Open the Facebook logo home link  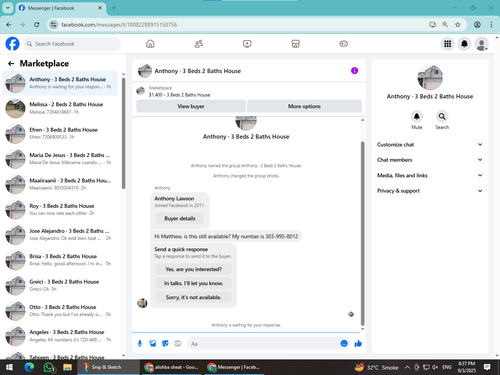pos(12,44)
